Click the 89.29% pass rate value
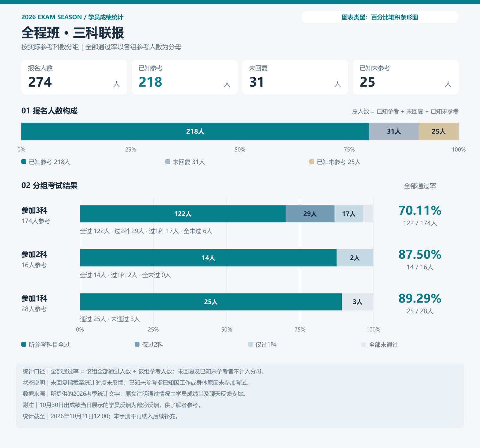 click(420, 299)
